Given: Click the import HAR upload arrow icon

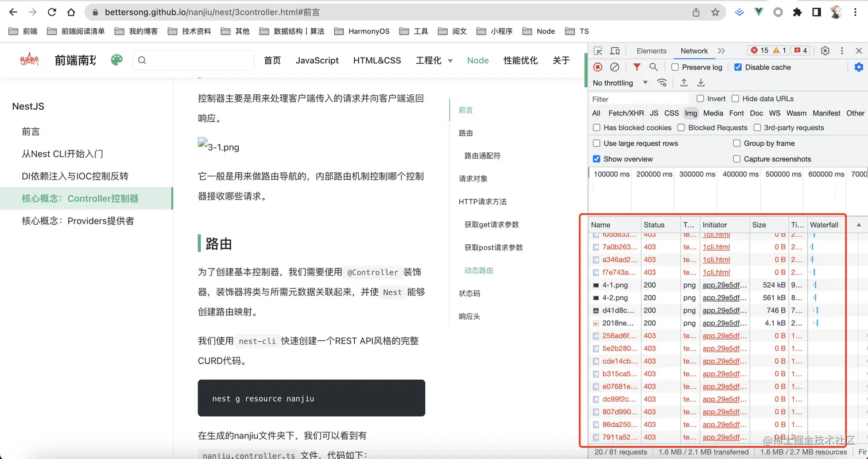Looking at the screenshot, I should [684, 83].
